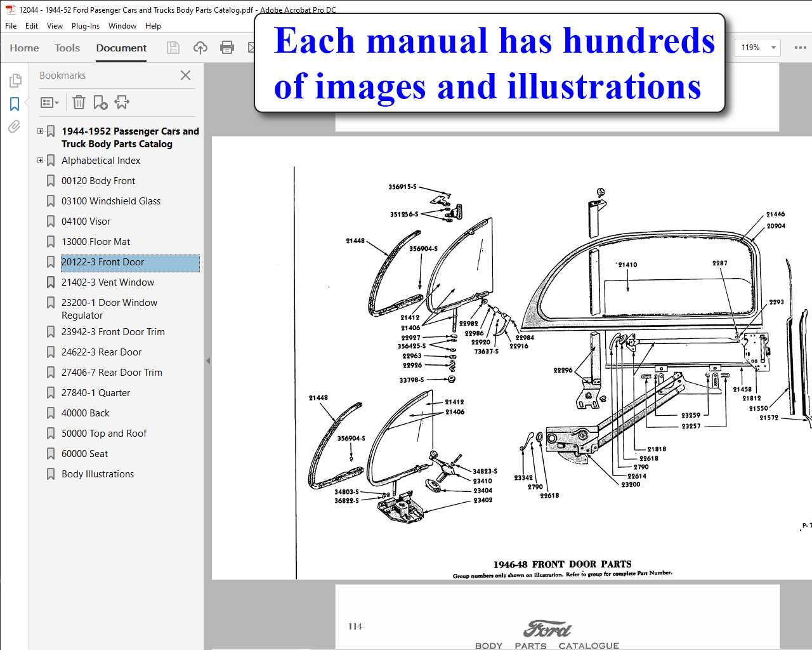The image size is (812, 650).
Task: Go to 24622-3 Rear Door bookmark
Action: coord(101,352)
